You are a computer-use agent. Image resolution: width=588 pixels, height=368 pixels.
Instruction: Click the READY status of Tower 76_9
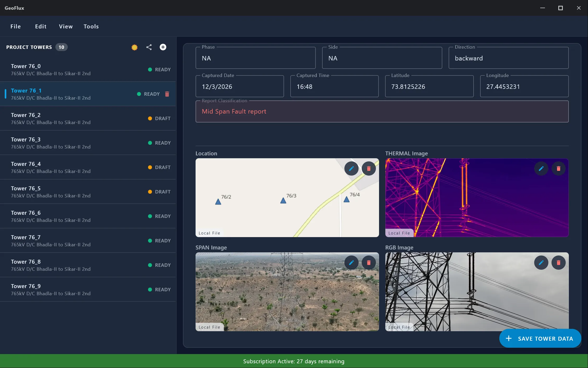coord(159,290)
